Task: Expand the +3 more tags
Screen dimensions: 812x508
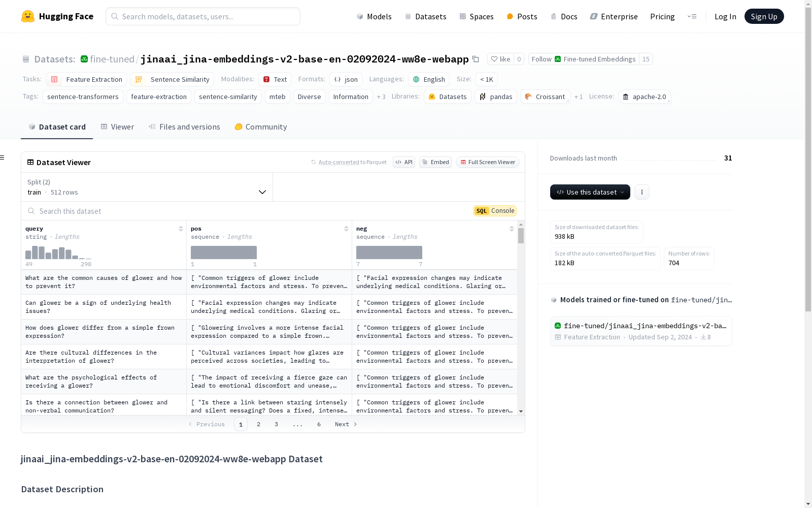Action: click(x=381, y=97)
